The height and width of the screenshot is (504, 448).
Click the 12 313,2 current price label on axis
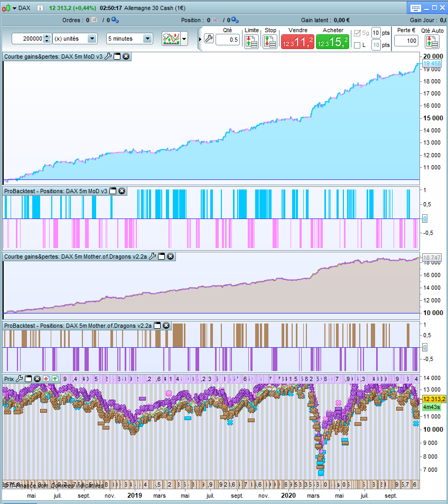coord(434,399)
